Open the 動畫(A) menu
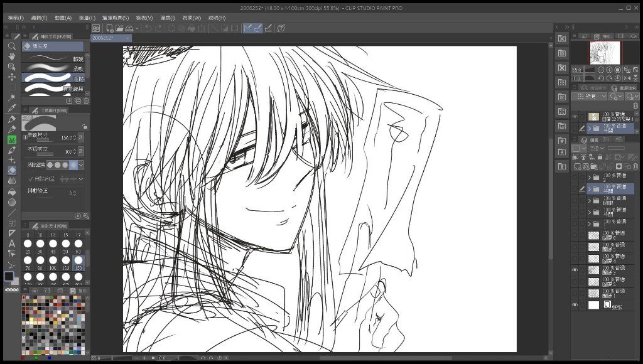643x364 pixels. point(63,18)
